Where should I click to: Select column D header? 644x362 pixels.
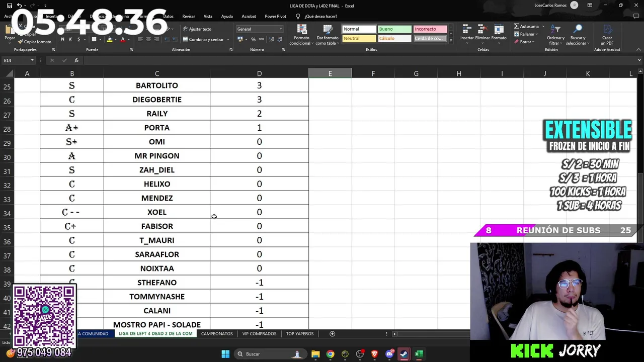click(x=259, y=73)
